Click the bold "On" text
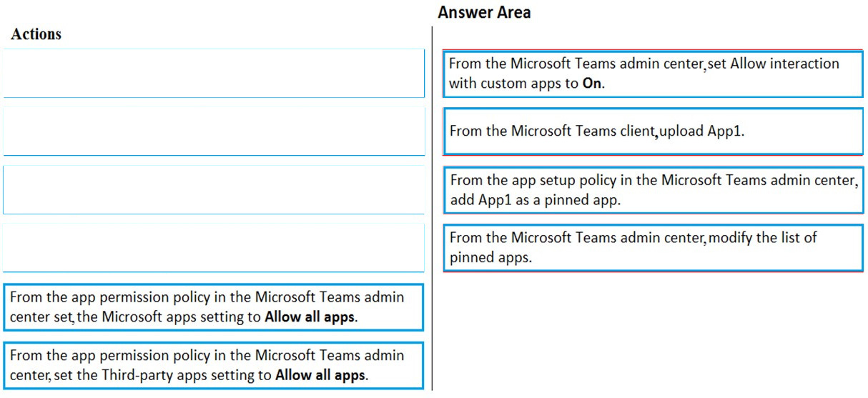This screenshot has height=398, width=868. tap(592, 83)
